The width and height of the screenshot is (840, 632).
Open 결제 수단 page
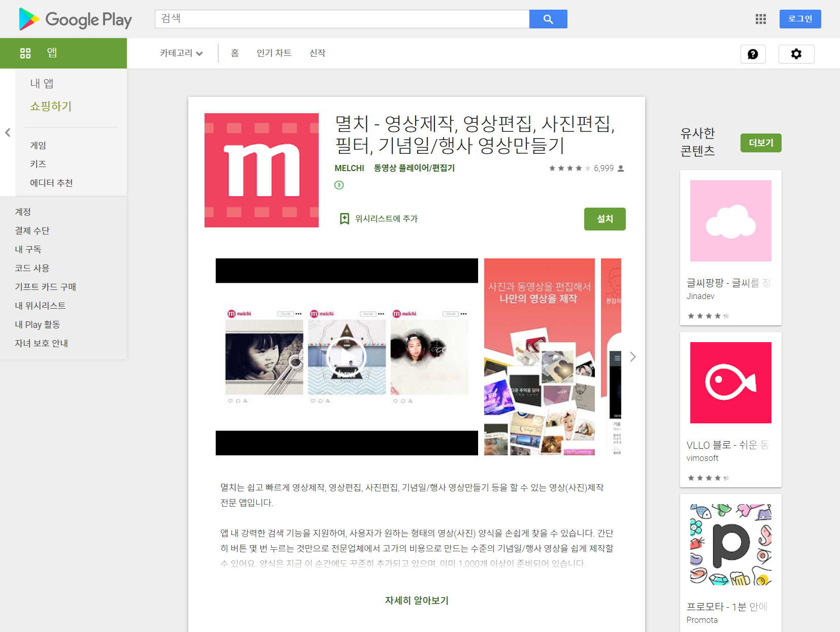pyautogui.click(x=32, y=230)
